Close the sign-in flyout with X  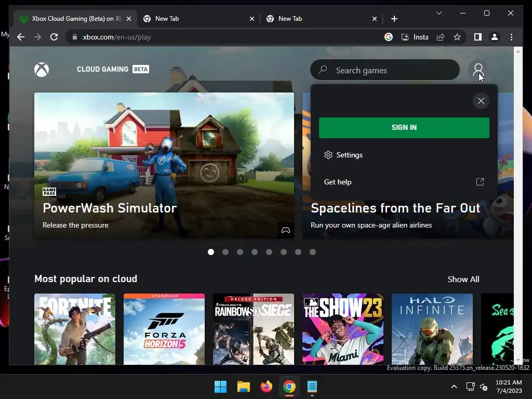(481, 101)
